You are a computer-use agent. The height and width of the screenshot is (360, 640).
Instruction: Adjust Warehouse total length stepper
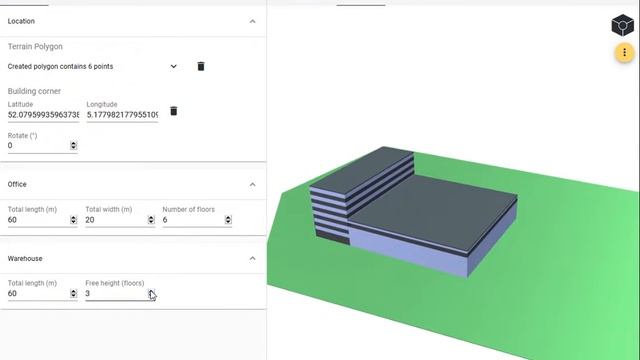click(x=73, y=293)
